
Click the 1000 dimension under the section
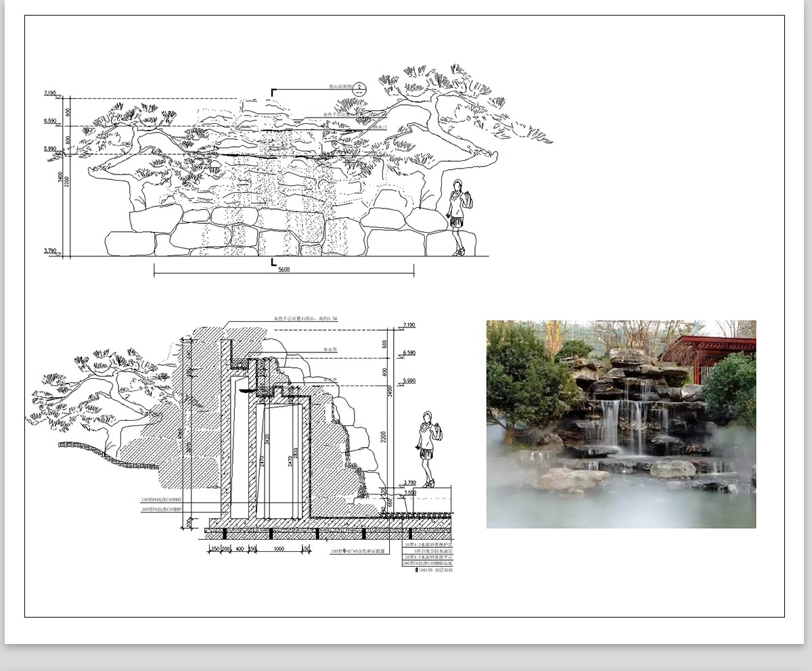pyautogui.click(x=279, y=550)
